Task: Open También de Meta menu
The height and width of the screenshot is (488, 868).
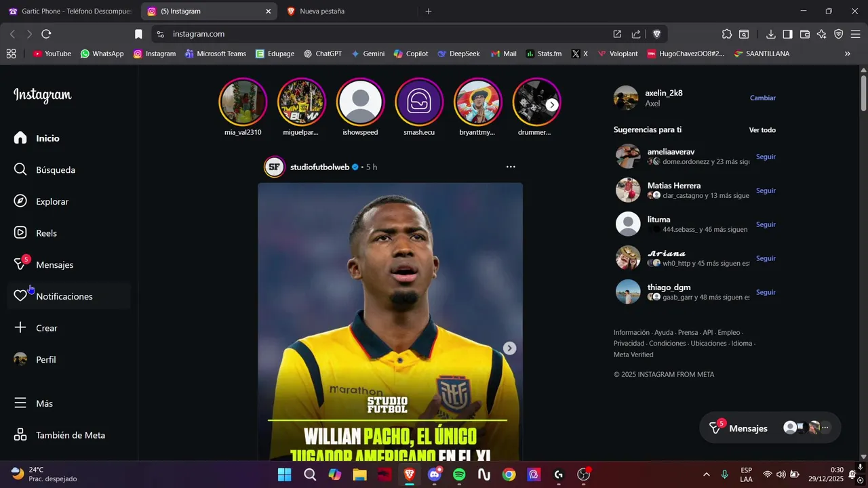Action: tap(60, 435)
